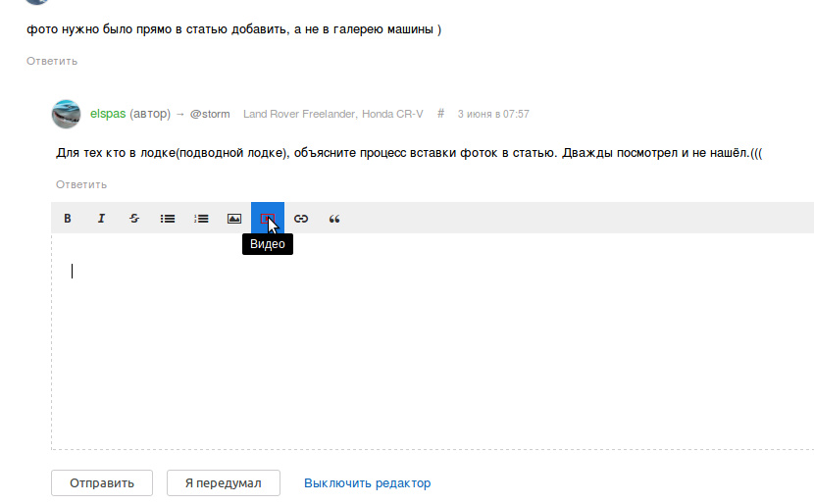814x504 pixels.
Task: Open the comment permalink # symbol
Action: coord(440,114)
